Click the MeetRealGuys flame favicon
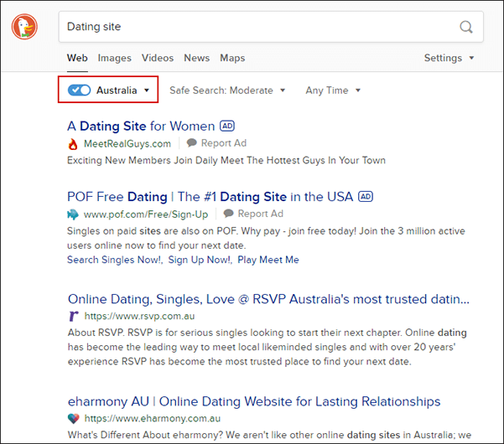 click(73, 143)
